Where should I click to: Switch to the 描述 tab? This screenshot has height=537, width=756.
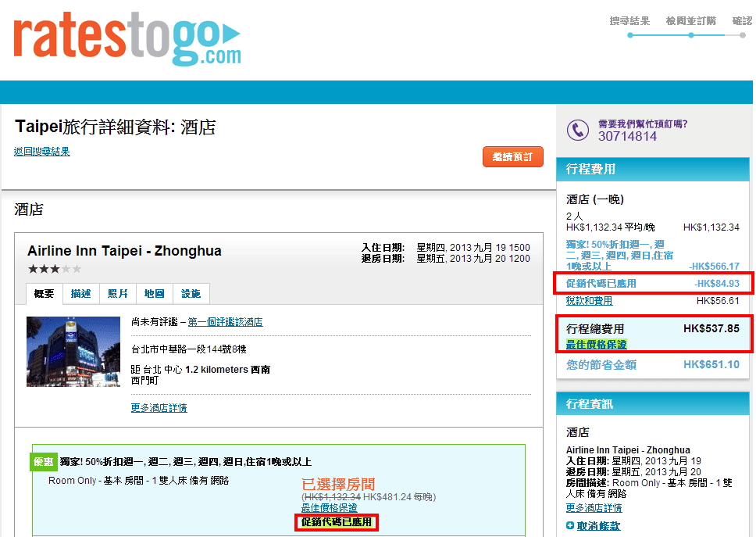tap(81, 294)
